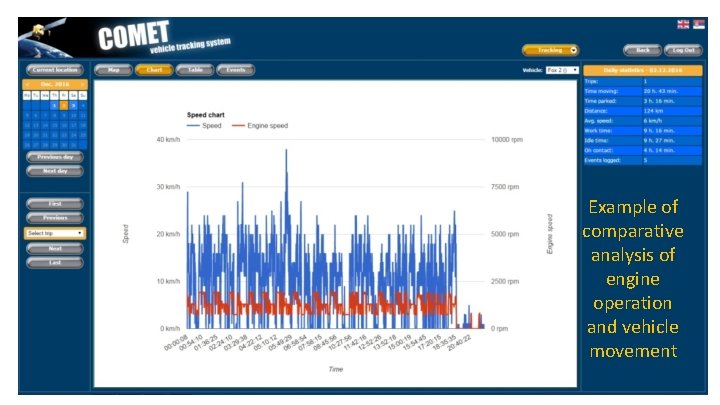Click the Log Out button
The height and width of the screenshot is (405, 720).
click(x=683, y=50)
